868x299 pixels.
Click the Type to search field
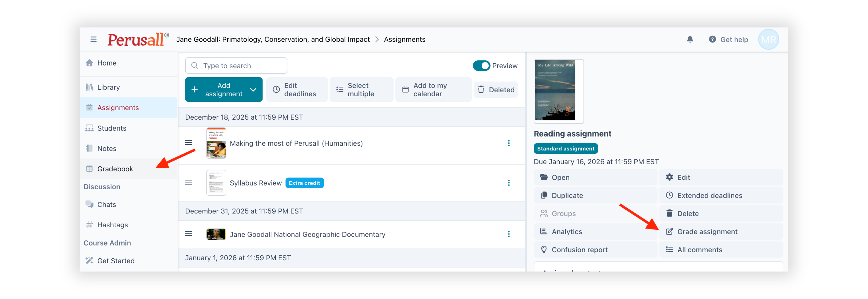click(236, 66)
